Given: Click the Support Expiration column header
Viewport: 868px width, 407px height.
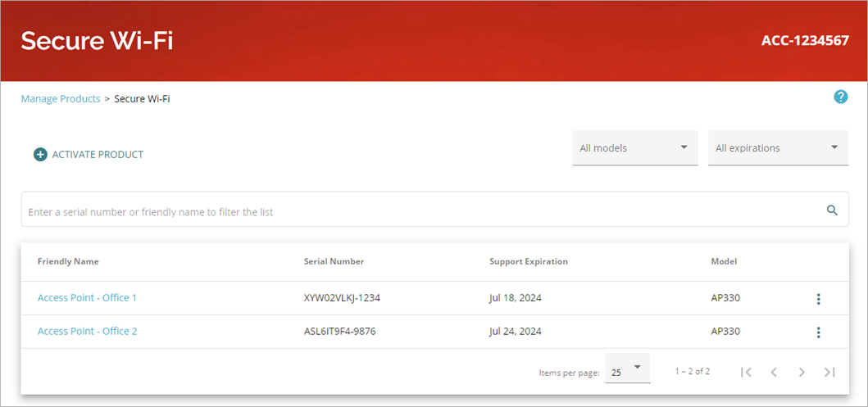Looking at the screenshot, I should 529,261.
